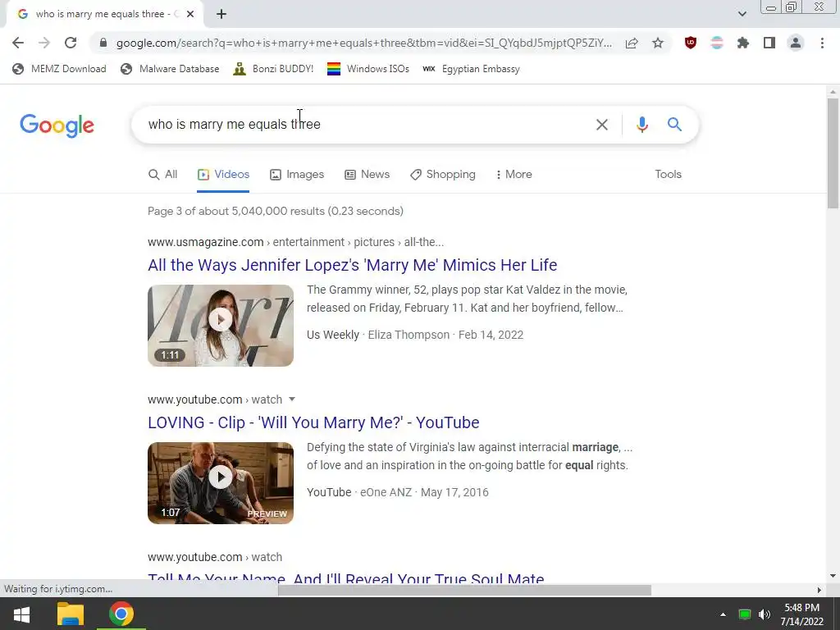Open 'LOVING - Clip' YouTube result
This screenshot has width=840, height=630.
(313, 422)
